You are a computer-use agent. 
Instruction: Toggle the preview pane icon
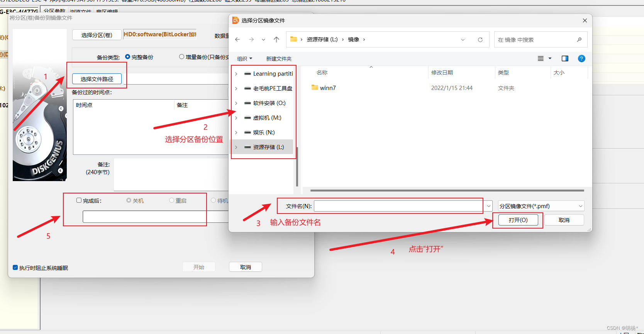565,58
